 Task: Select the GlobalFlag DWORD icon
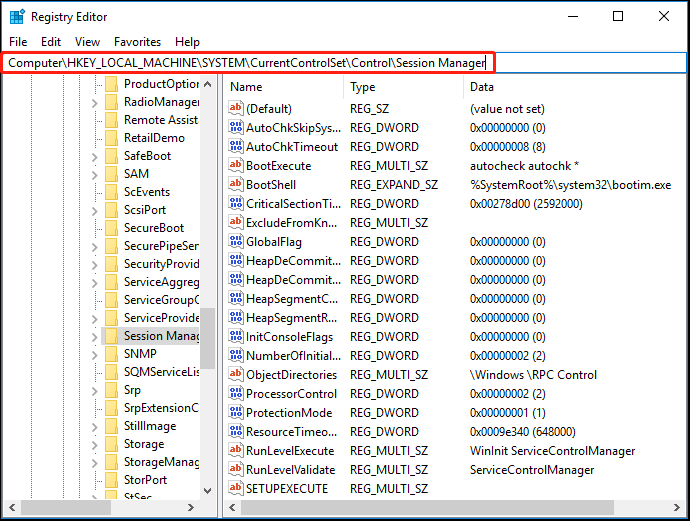click(x=236, y=242)
